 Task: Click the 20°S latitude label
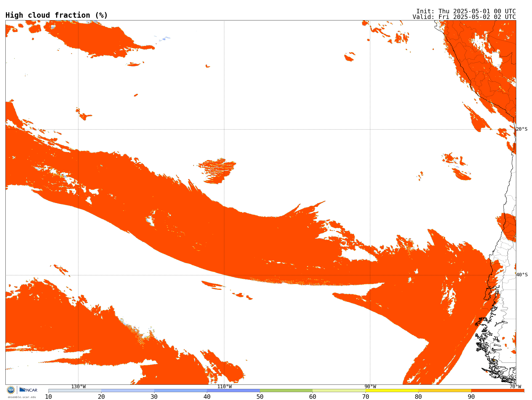(522, 129)
